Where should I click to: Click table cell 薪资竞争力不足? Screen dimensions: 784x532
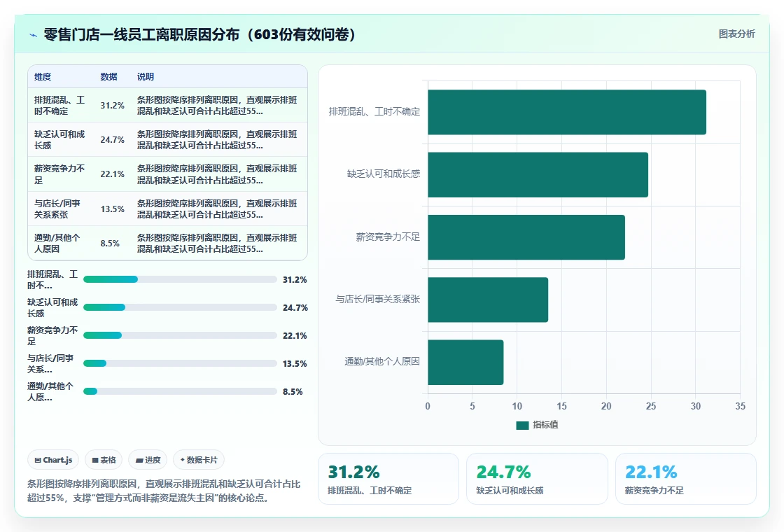click(x=59, y=174)
